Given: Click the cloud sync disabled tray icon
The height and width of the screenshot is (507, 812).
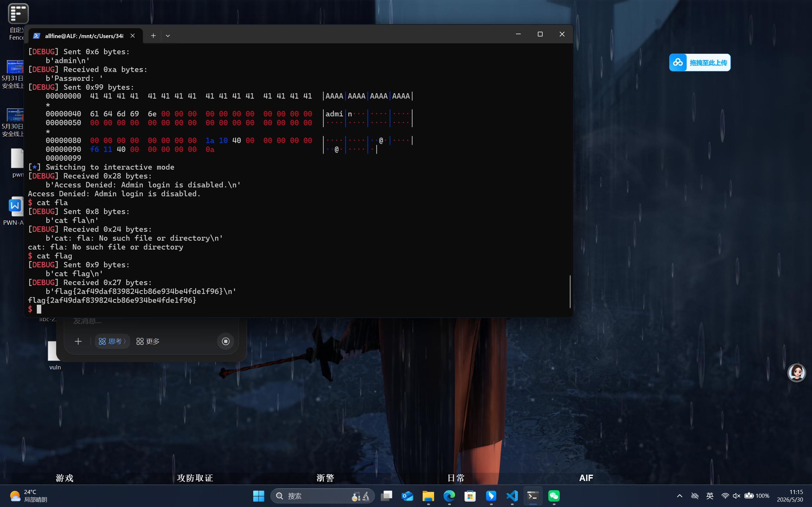Looking at the screenshot, I should click(695, 496).
